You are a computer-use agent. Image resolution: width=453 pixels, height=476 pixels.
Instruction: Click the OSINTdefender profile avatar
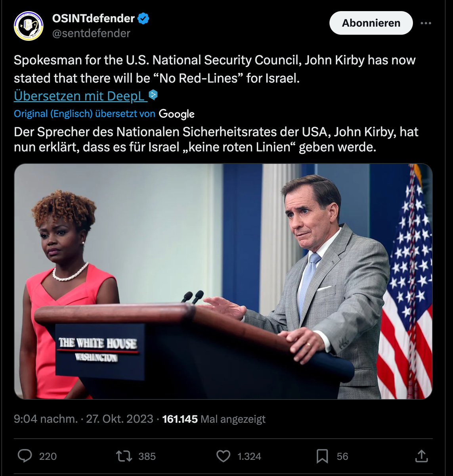(x=29, y=26)
